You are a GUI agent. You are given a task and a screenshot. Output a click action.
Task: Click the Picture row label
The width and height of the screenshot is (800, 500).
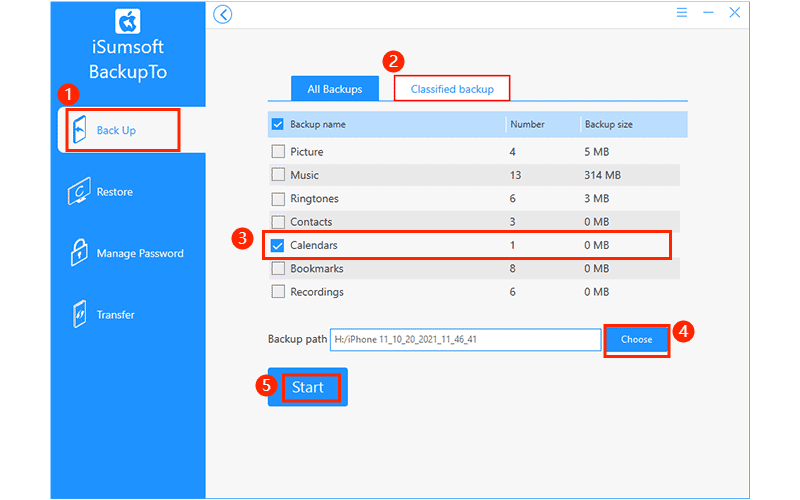(307, 152)
